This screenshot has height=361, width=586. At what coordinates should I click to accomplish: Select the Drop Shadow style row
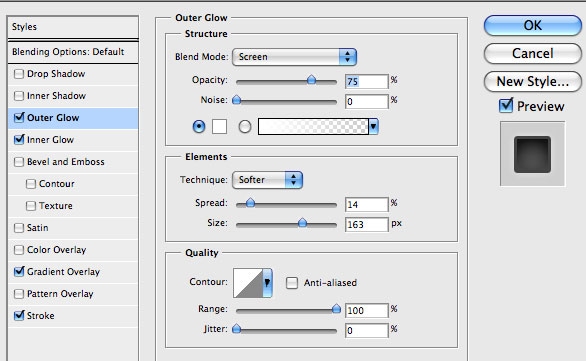73,74
